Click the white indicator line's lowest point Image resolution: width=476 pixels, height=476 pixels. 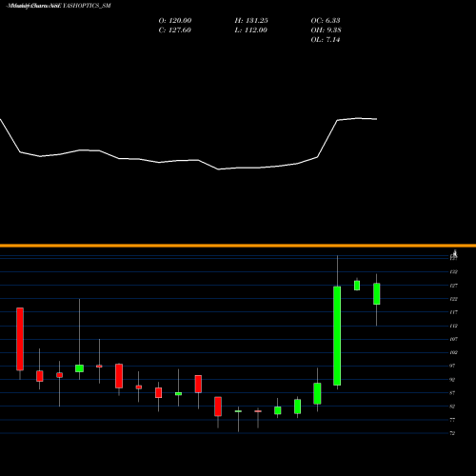(219, 169)
